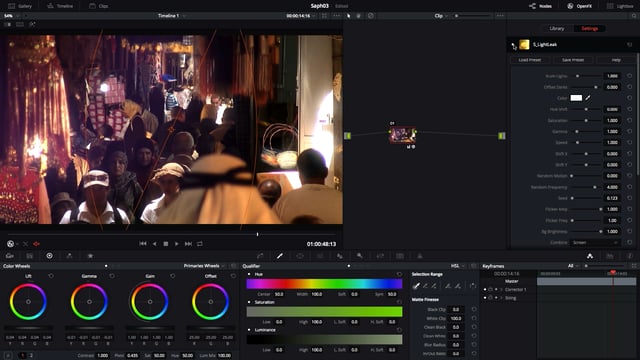
Task: Toggle the red unmix icon below viewer
Action: coord(36,244)
